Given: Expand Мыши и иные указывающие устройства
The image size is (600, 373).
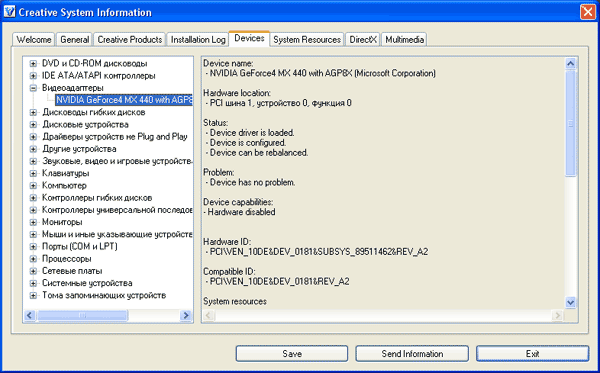Looking at the screenshot, I should click(x=33, y=234).
